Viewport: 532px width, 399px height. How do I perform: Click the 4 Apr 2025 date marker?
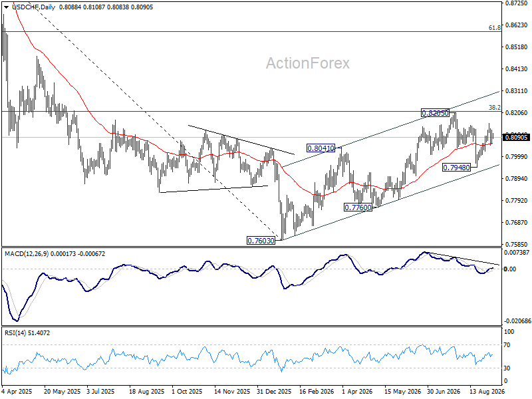click(16, 391)
